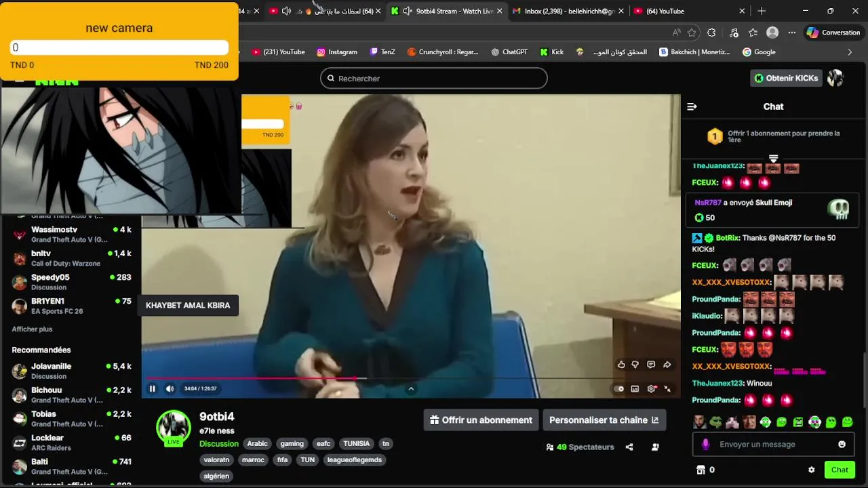This screenshot has width=868, height=488.
Task: Open Instagram bookmark
Action: coord(337,52)
